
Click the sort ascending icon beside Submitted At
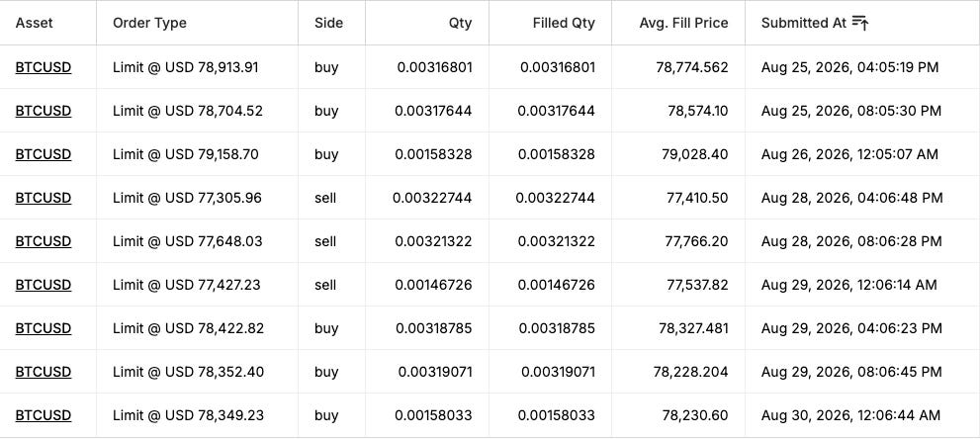click(x=860, y=23)
